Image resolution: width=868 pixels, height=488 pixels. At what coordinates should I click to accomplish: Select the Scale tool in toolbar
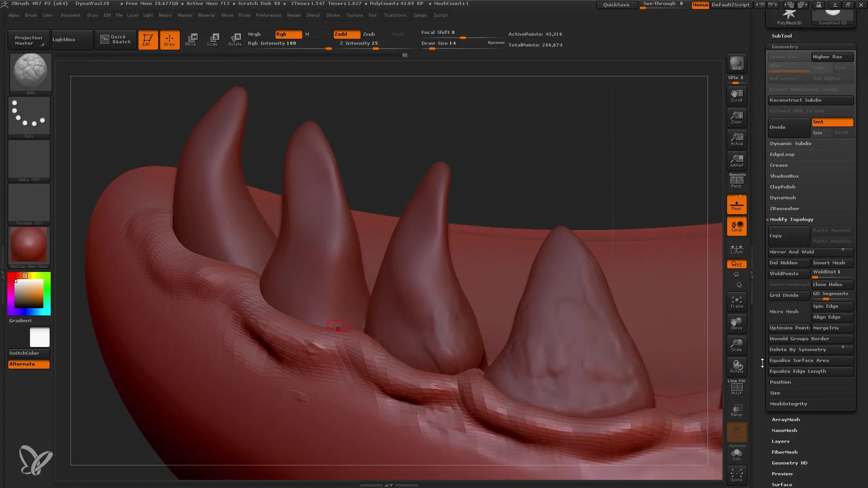(212, 39)
